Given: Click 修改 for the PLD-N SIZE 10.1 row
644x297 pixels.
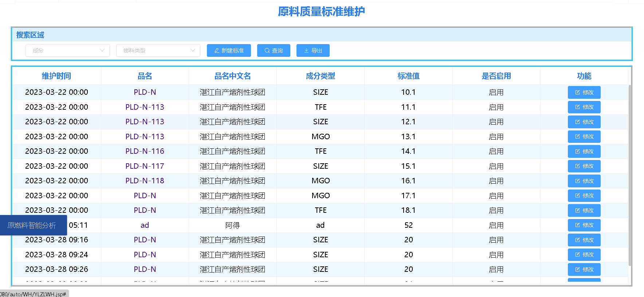Looking at the screenshot, I should [584, 93].
